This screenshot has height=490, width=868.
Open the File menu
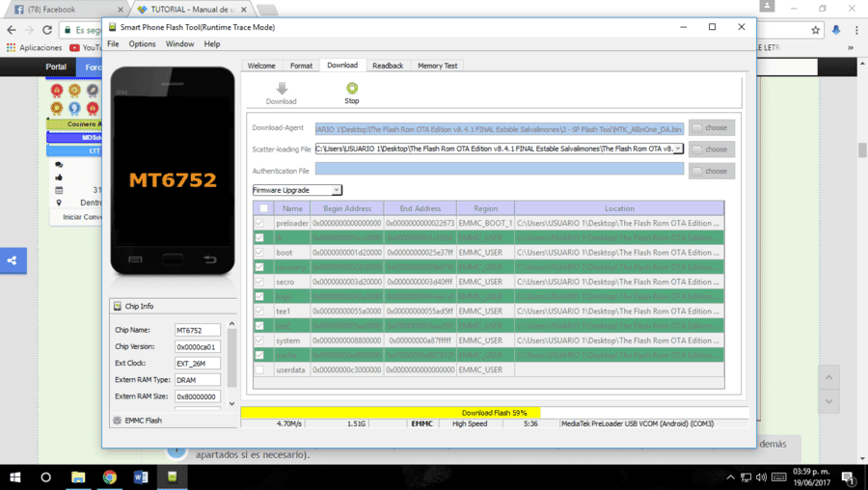(x=113, y=43)
